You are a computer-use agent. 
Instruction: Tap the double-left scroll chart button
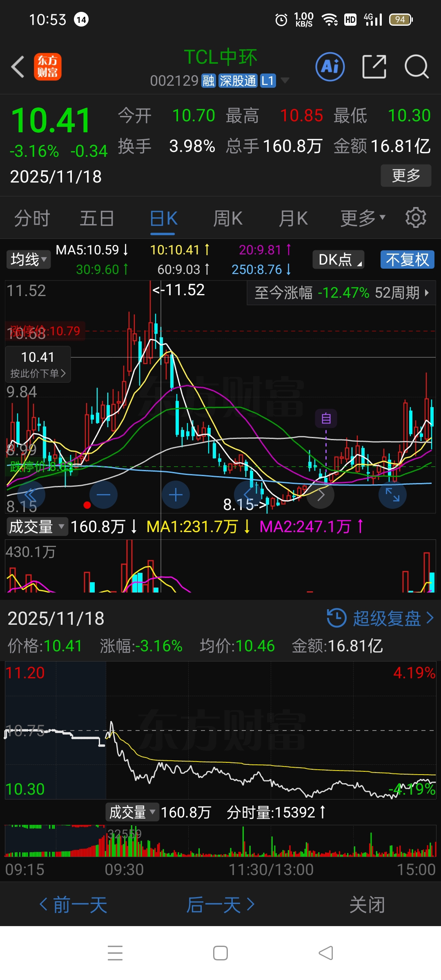click(31, 495)
